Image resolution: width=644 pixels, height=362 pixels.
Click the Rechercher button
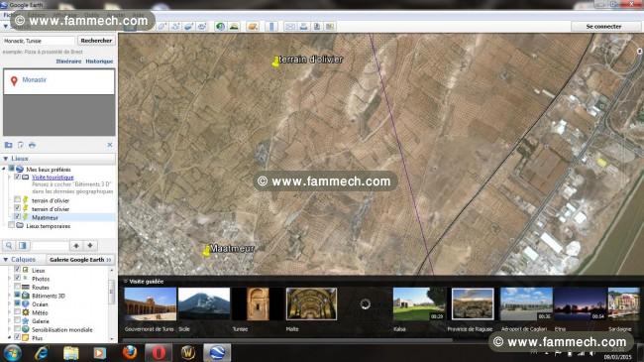96,41
